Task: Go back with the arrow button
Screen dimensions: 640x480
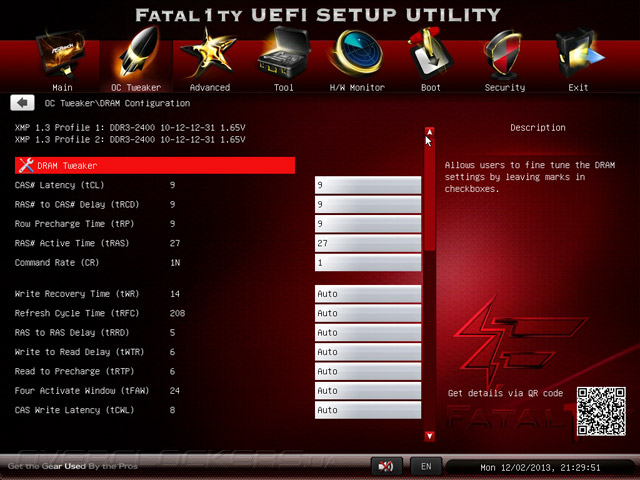Action: 22,103
